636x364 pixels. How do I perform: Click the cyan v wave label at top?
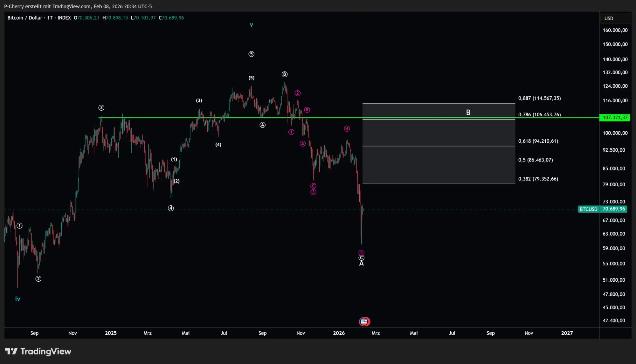pyautogui.click(x=251, y=24)
